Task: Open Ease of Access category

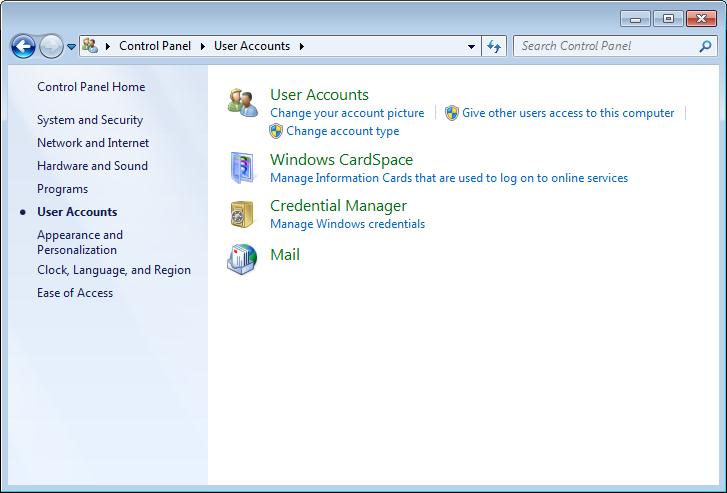Action: click(75, 293)
